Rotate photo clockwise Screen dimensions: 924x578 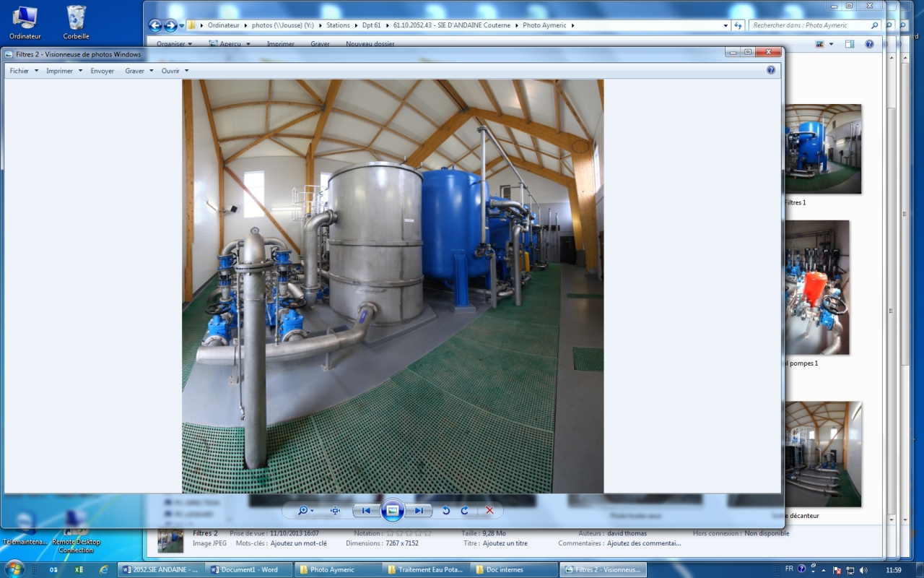point(465,511)
